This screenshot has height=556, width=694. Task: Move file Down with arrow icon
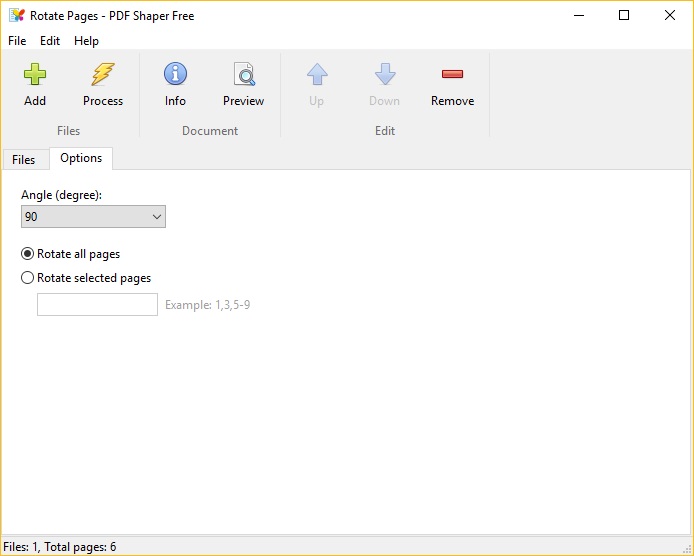pos(385,74)
